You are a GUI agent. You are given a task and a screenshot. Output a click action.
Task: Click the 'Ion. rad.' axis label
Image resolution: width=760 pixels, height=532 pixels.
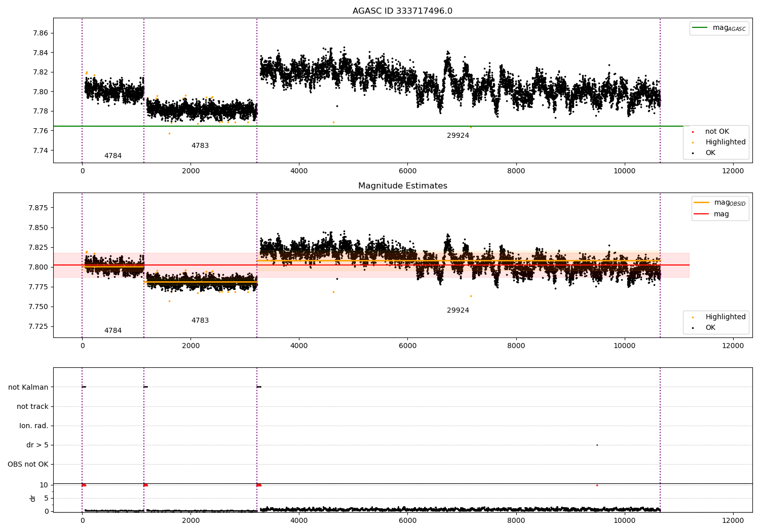pyautogui.click(x=34, y=426)
